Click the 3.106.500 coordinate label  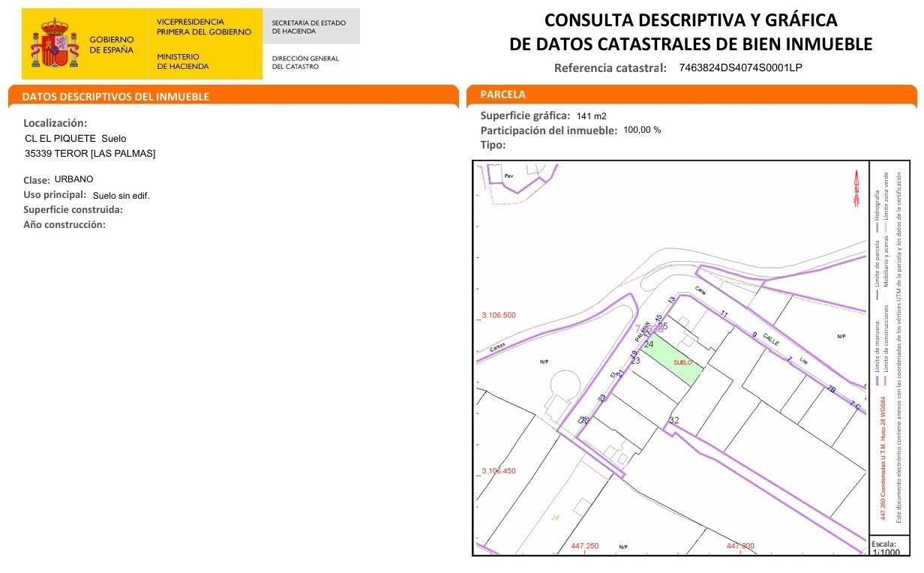(x=498, y=315)
